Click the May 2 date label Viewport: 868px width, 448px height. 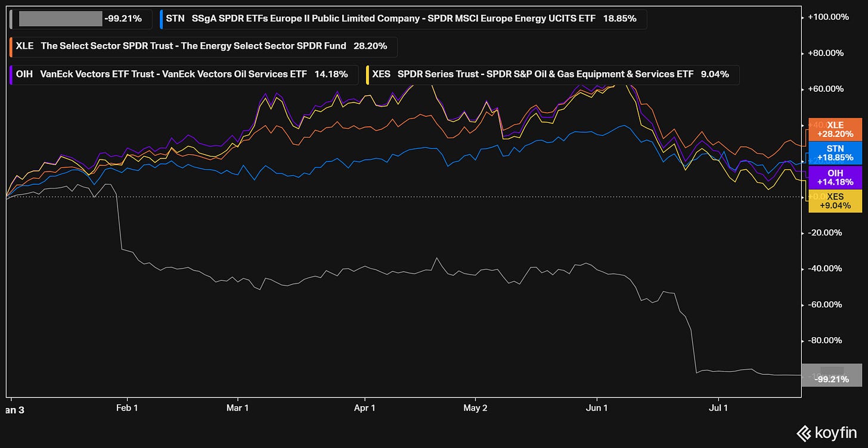click(x=475, y=408)
